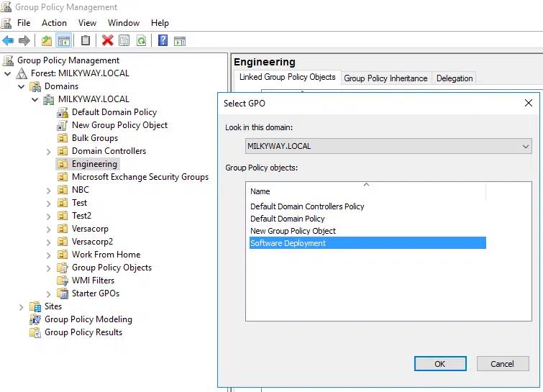The image size is (543, 392).
Task: Click the Group Policy Results icon
Action: coord(35,332)
